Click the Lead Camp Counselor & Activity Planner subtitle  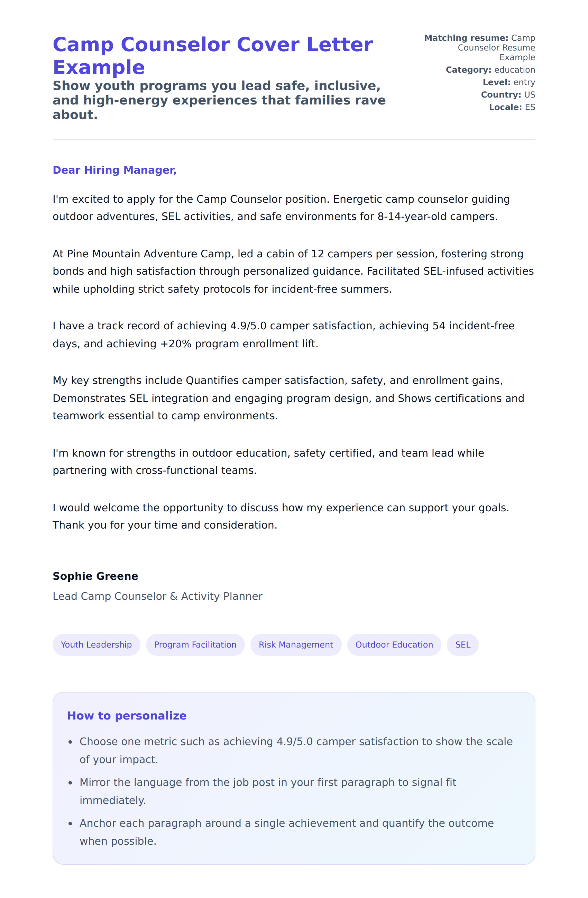coord(157,596)
